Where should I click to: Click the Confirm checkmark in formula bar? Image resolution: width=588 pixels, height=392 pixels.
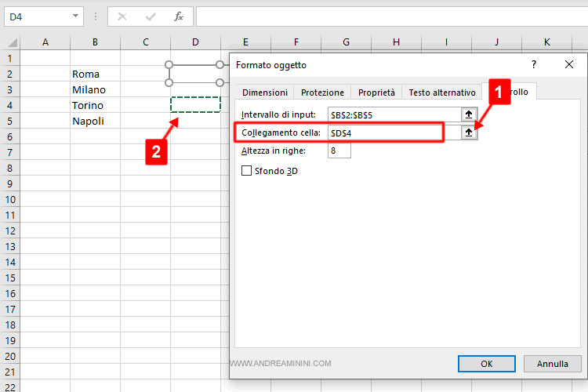point(151,16)
